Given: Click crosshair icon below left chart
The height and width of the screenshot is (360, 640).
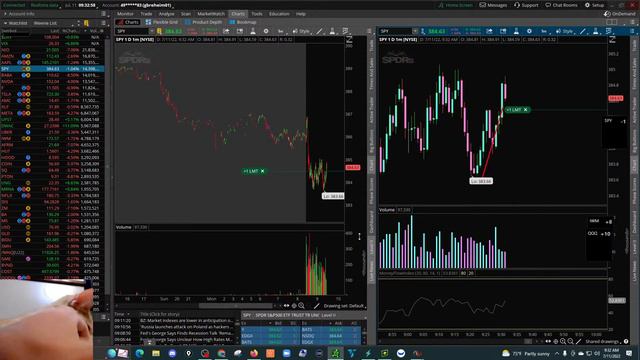Looking at the screenshot, I should [294, 306].
